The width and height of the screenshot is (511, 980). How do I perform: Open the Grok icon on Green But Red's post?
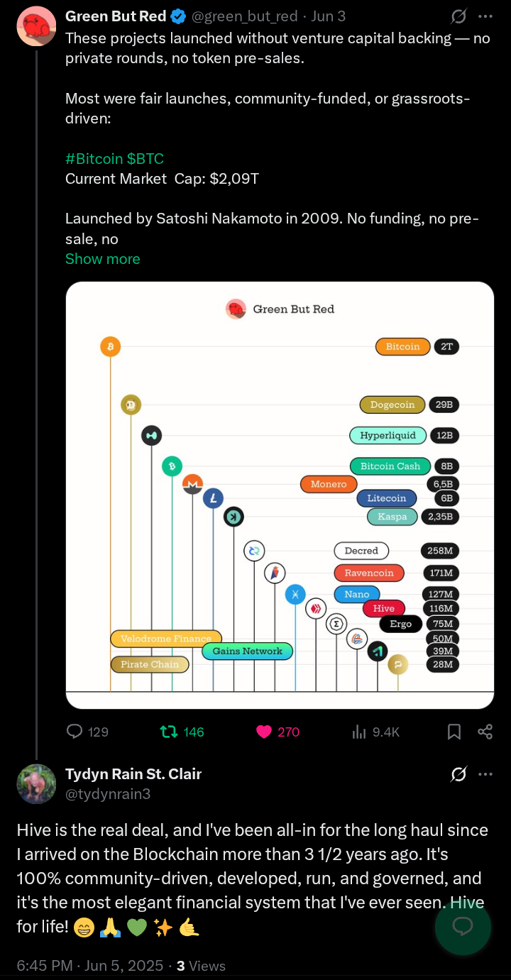coord(458,16)
